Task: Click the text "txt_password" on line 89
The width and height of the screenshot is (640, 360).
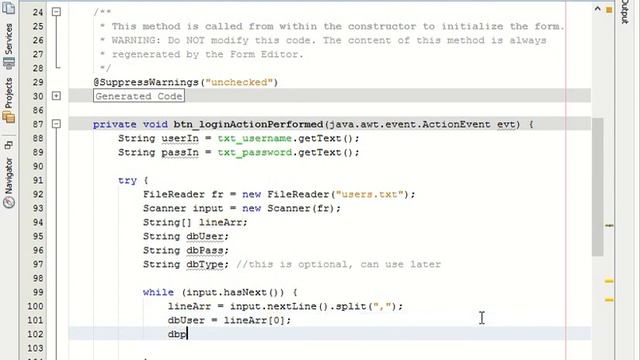Action: [x=255, y=152]
